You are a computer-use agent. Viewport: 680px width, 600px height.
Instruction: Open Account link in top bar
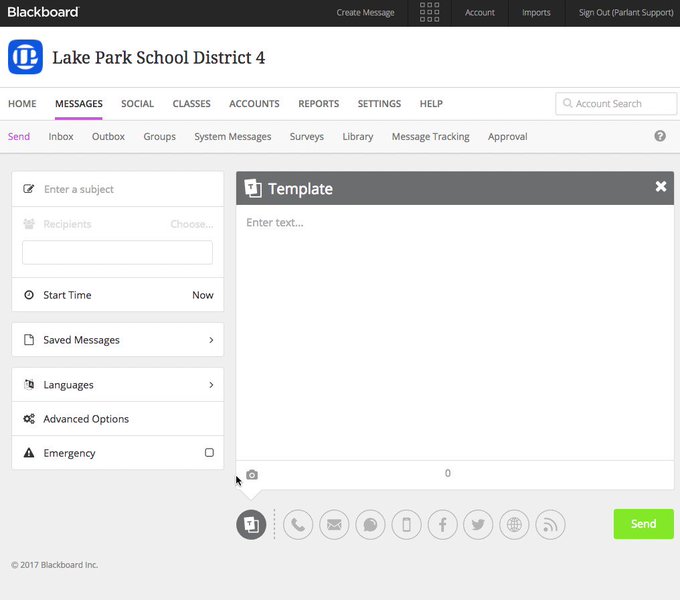pyautogui.click(x=480, y=13)
